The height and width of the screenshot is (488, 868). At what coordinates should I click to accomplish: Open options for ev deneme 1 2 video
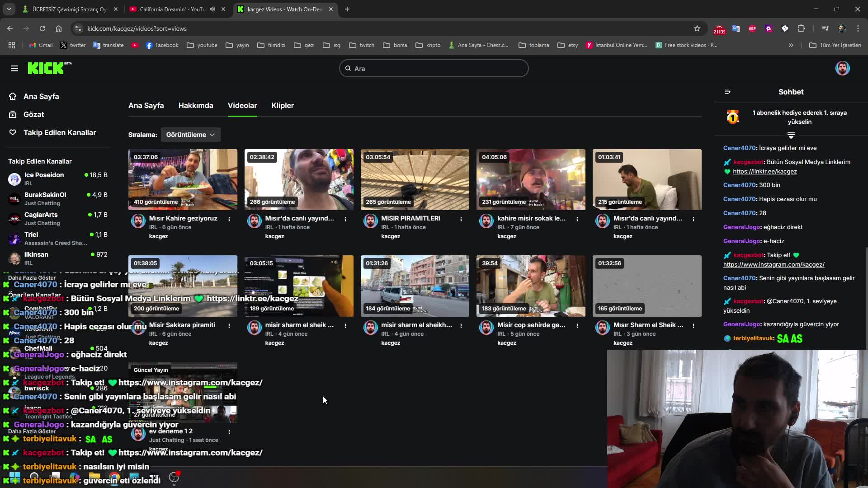229,432
